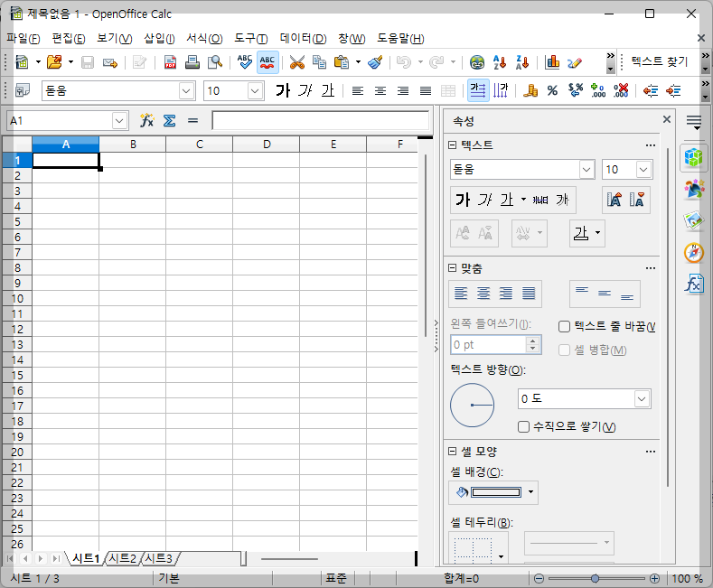The image size is (713, 588).
Task: Click the Paste clipboard icon
Action: [341, 61]
